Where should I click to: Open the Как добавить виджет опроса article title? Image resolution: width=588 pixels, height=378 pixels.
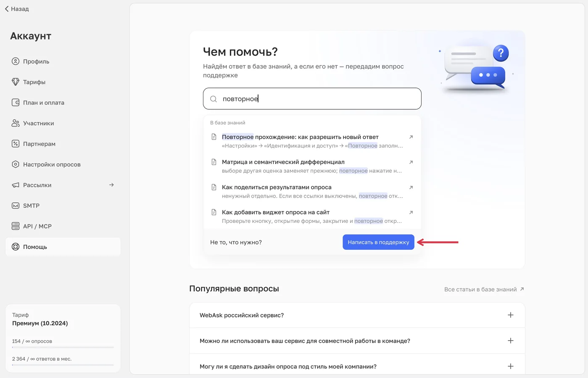(x=276, y=212)
